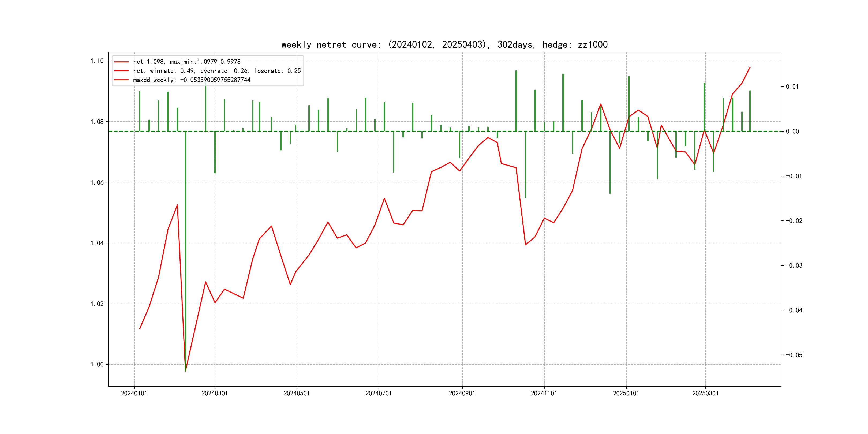The width and height of the screenshot is (868, 434).
Task: Click the 20250101 x-axis date label
Action: (x=626, y=393)
